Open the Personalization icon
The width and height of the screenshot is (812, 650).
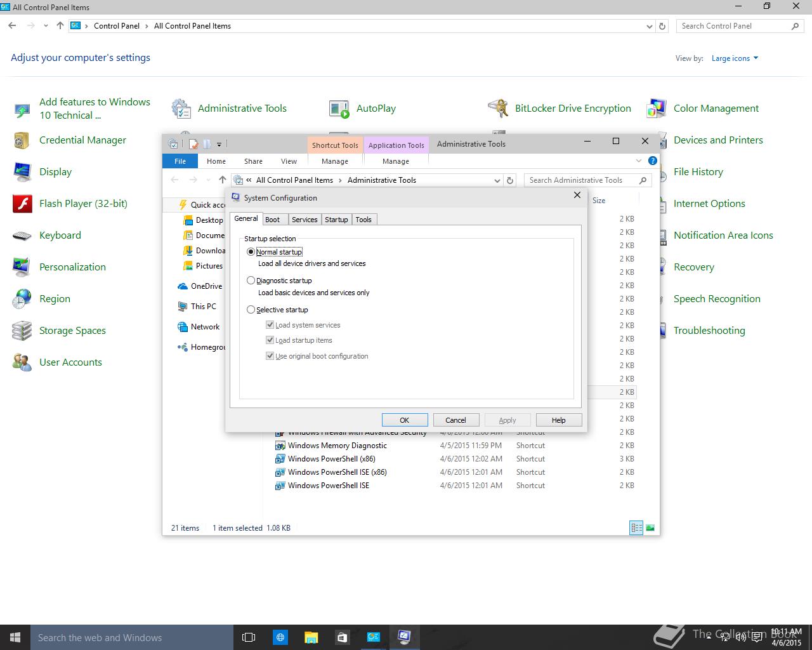(x=22, y=267)
